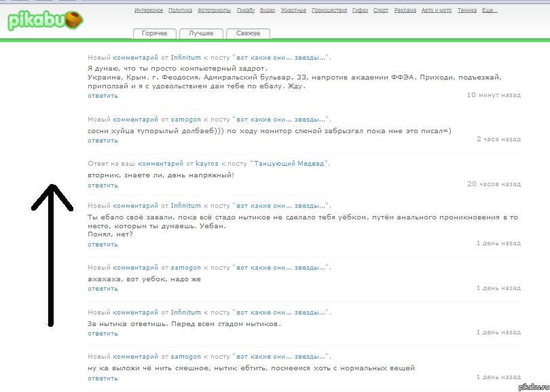This screenshot has width=550, height=392.
Task: Reply to the kayros comment
Action: (103, 185)
